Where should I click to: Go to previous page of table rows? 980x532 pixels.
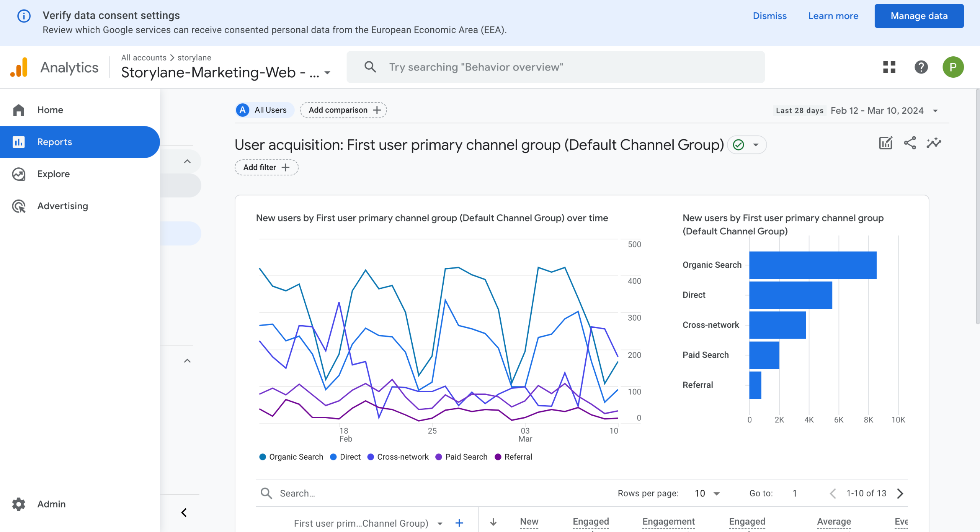[833, 493]
